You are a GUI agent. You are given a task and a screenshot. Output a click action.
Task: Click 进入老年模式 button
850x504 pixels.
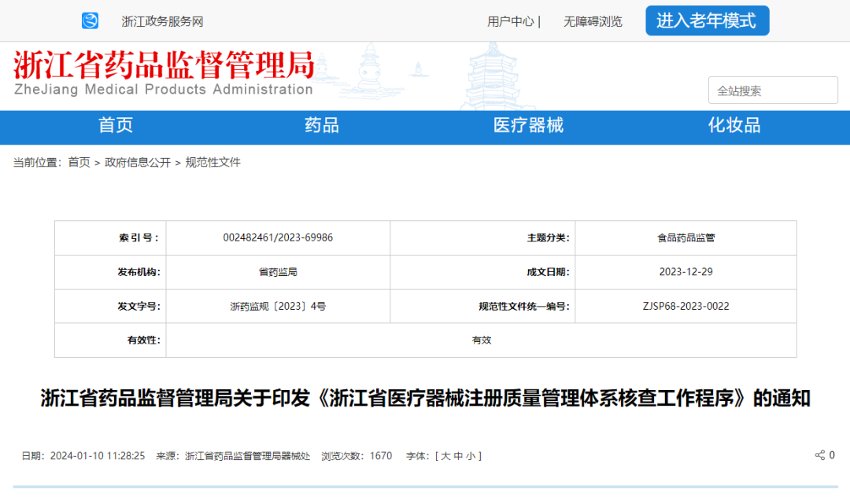[707, 20]
